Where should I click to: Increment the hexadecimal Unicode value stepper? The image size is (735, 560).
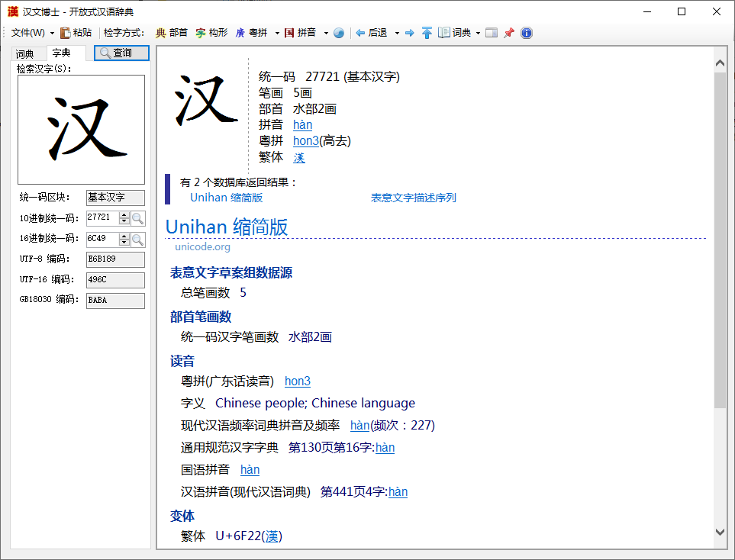[x=124, y=236]
